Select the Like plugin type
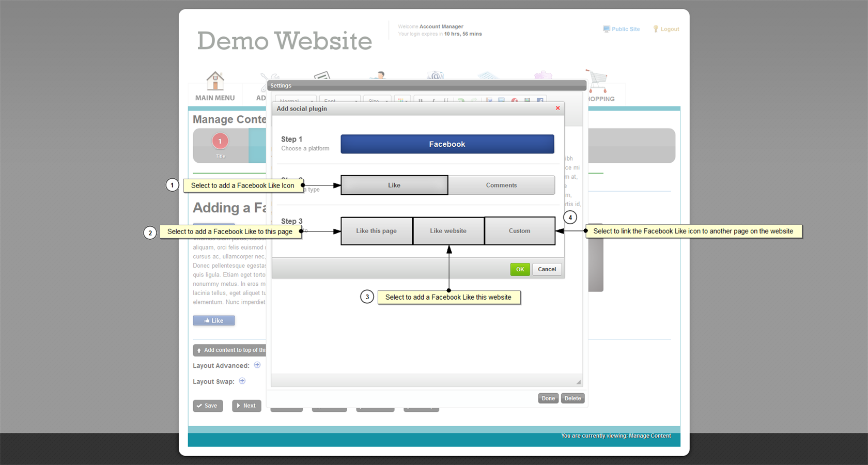Screen dimensions: 868x465 pyautogui.click(x=394, y=185)
